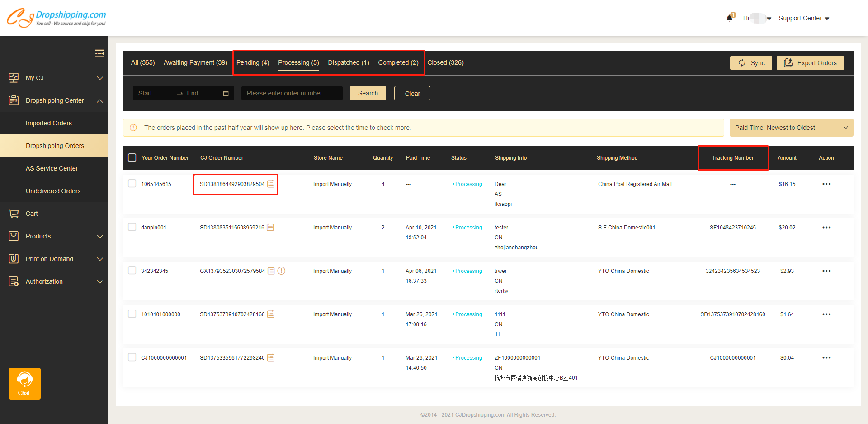Viewport: 868px width, 424px height.
Task: Open the notification bell icon
Action: pyautogui.click(x=730, y=18)
